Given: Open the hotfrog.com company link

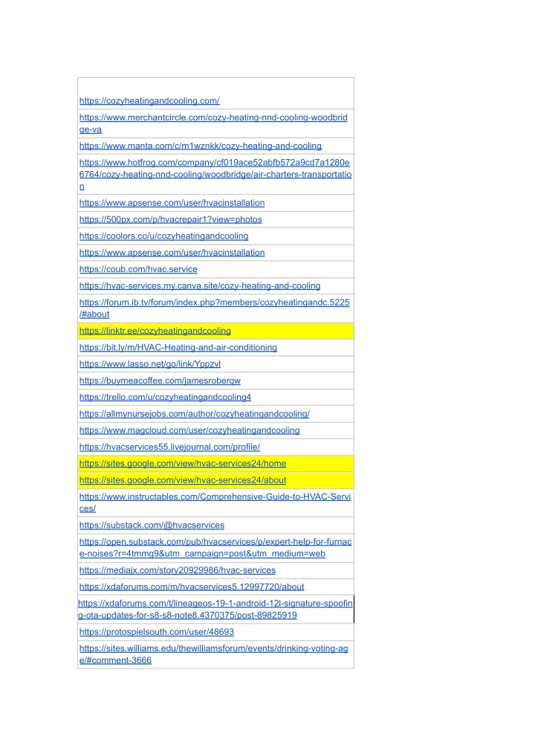Looking at the screenshot, I should point(215,175).
